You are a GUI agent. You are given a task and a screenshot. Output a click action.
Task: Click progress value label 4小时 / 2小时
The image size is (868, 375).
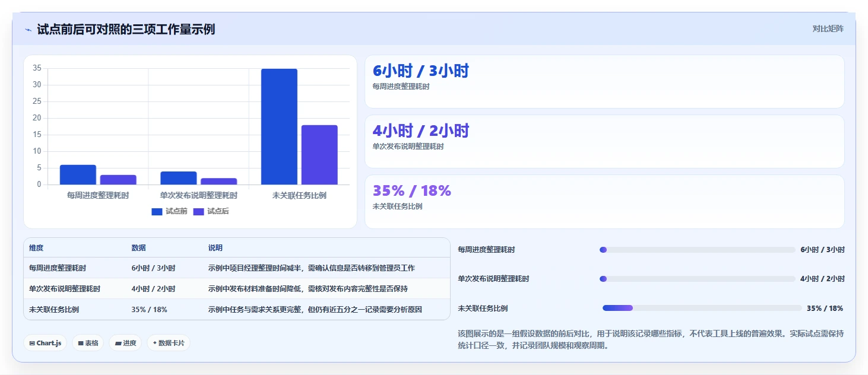[822, 279]
